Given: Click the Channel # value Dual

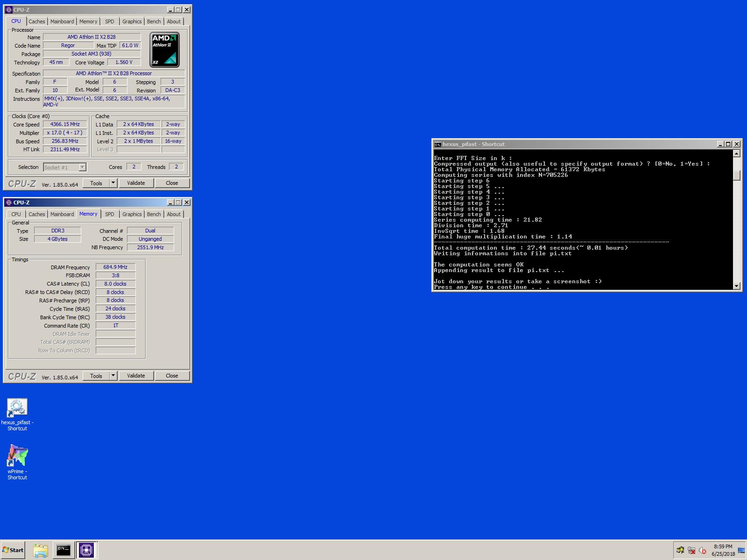Looking at the screenshot, I should pyautogui.click(x=150, y=231).
